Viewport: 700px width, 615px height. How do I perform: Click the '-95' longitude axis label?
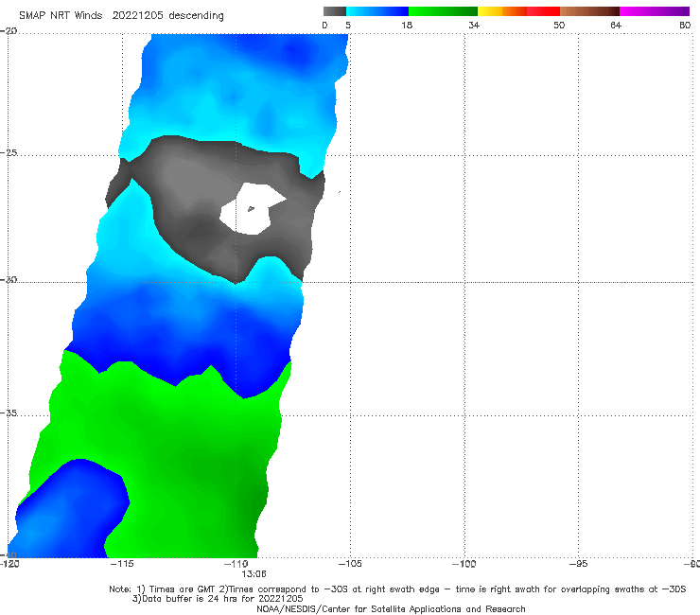pos(578,564)
